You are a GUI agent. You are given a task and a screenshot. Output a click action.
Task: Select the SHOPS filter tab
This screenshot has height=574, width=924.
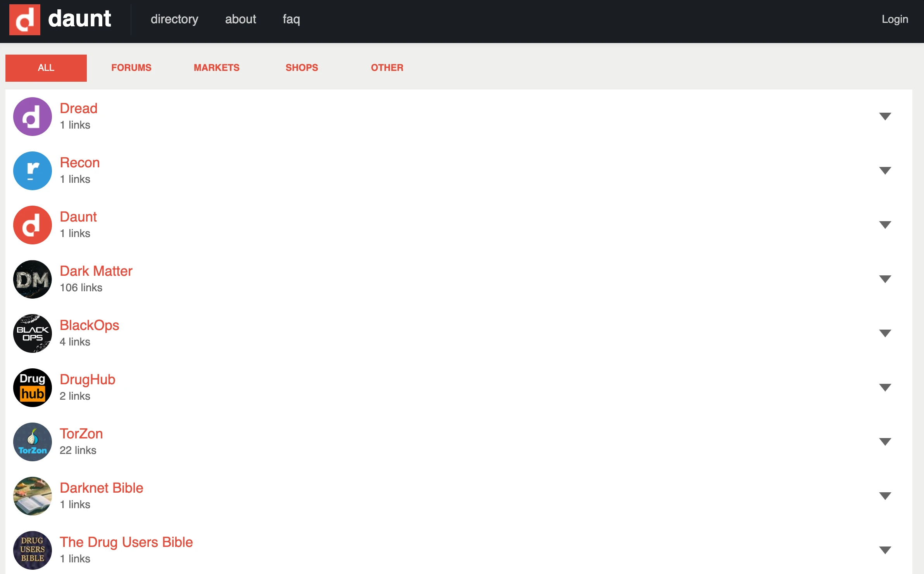point(302,68)
